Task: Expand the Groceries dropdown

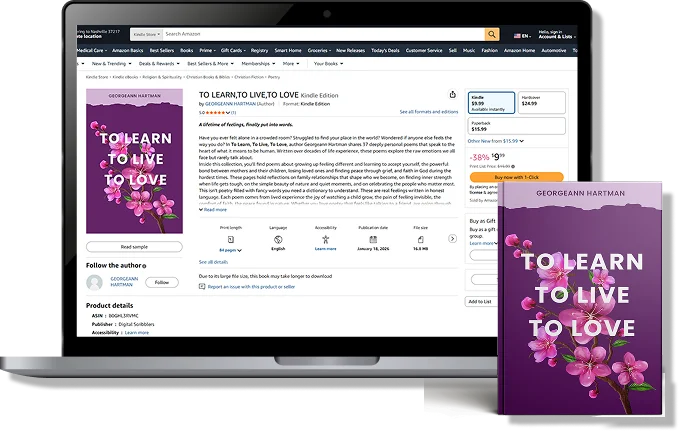Action: tap(319, 51)
